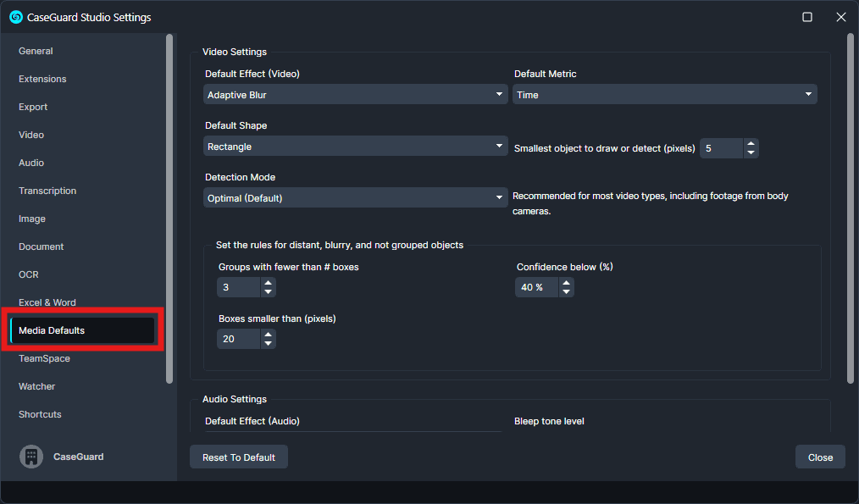
Task: Switch to the Transcription settings
Action: coord(47,191)
